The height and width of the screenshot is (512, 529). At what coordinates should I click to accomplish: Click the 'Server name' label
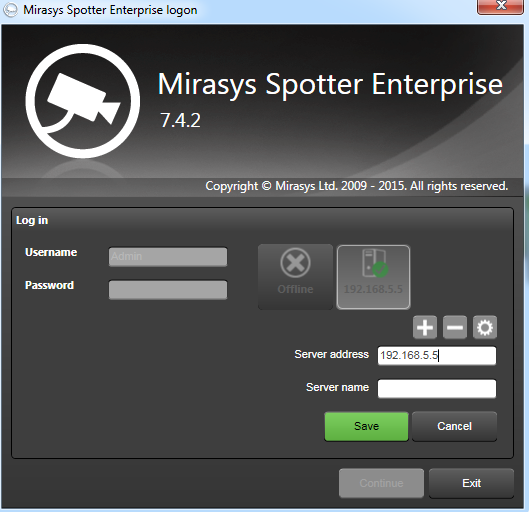point(337,387)
